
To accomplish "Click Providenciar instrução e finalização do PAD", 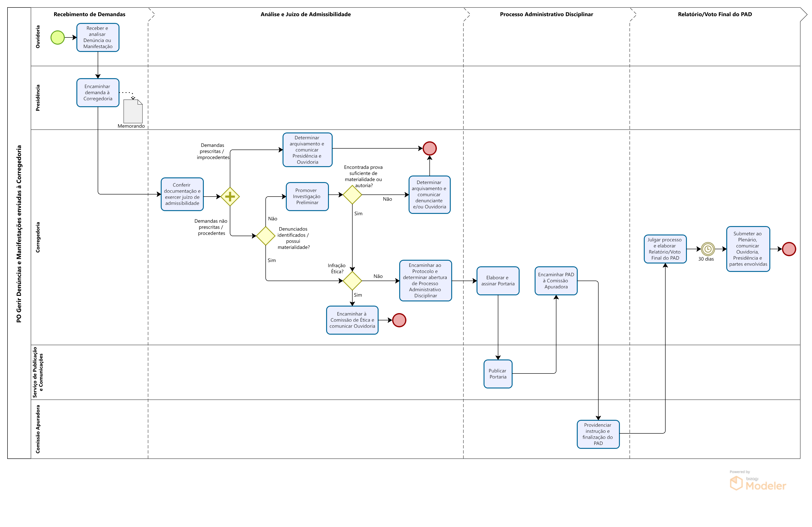I will pyautogui.click(x=598, y=434).
